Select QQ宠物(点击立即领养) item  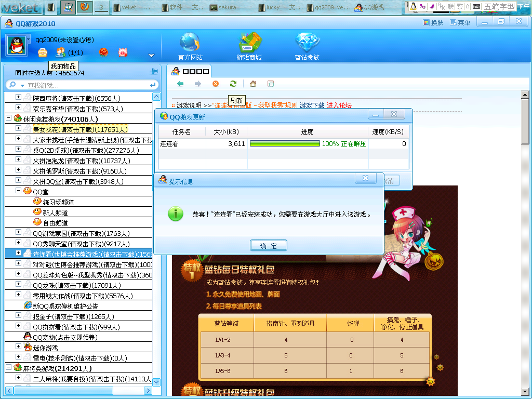pyautogui.click(x=65, y=338)
